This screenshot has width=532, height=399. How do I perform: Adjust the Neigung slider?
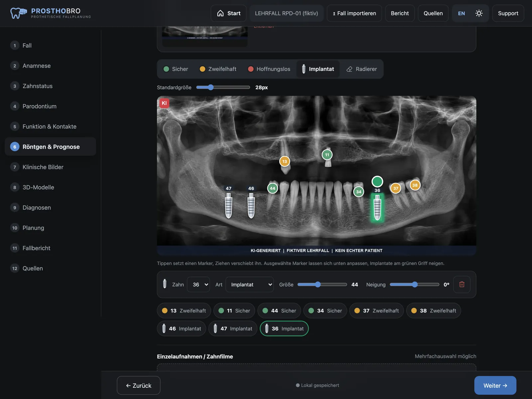[415, 285]
